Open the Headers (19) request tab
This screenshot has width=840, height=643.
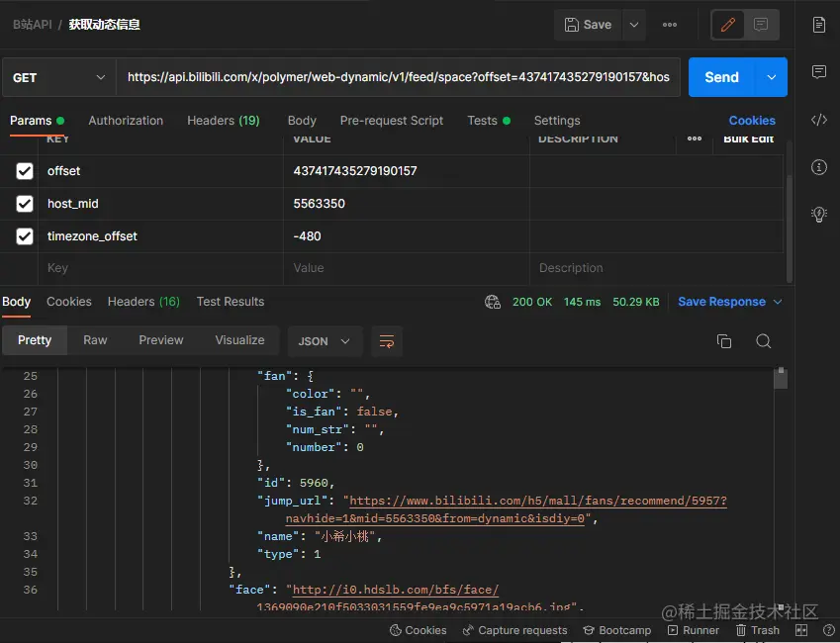tap(224, 121)
